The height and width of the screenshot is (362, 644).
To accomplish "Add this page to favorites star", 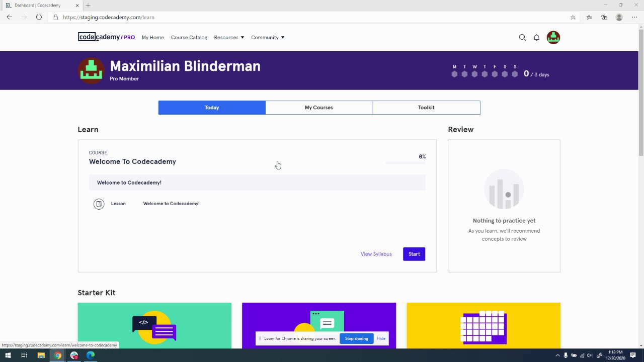I will [573, 17].
